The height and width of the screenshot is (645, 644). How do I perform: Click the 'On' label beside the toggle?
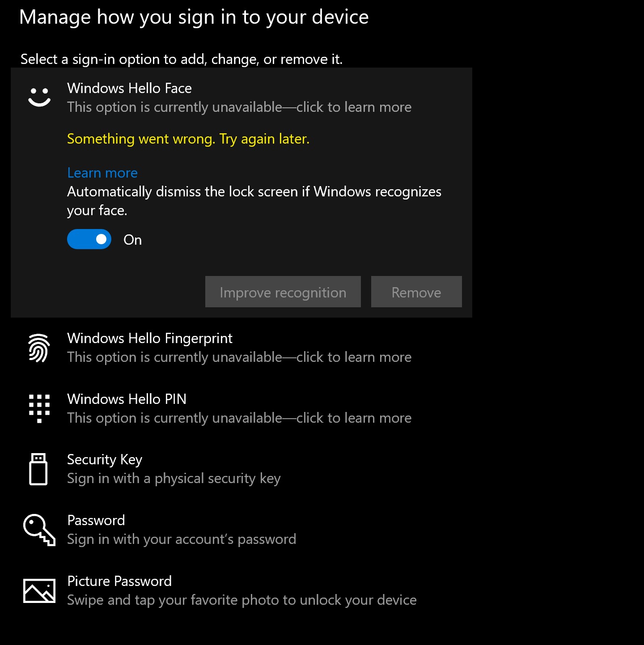click(x=133, y=240)
